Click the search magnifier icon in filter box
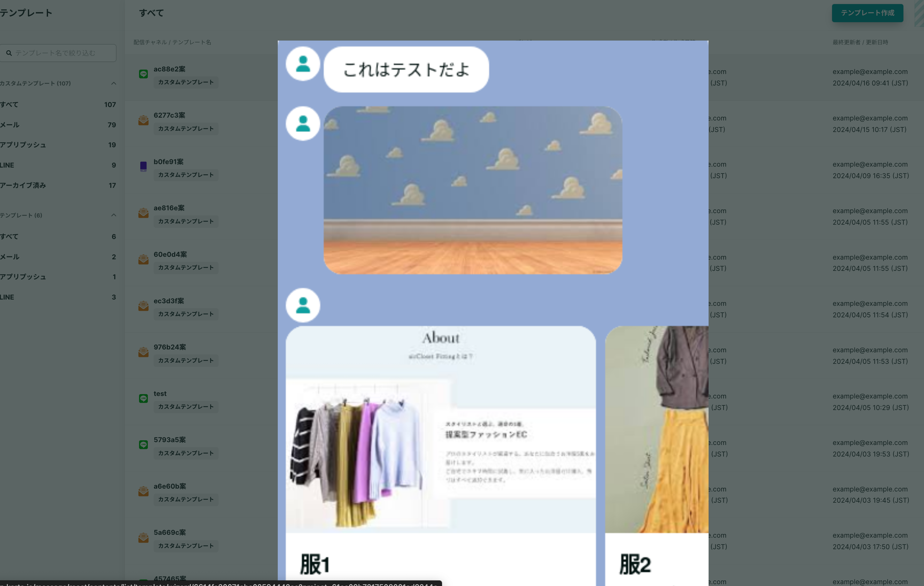The width and height of the screenshot is (924, 586). coord(9,53)
